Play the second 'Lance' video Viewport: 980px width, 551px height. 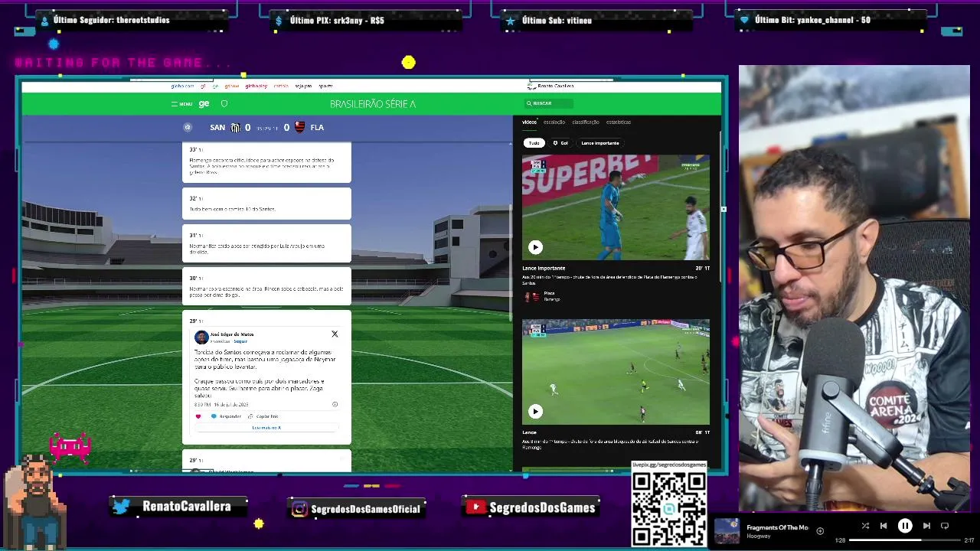(535, 412)
